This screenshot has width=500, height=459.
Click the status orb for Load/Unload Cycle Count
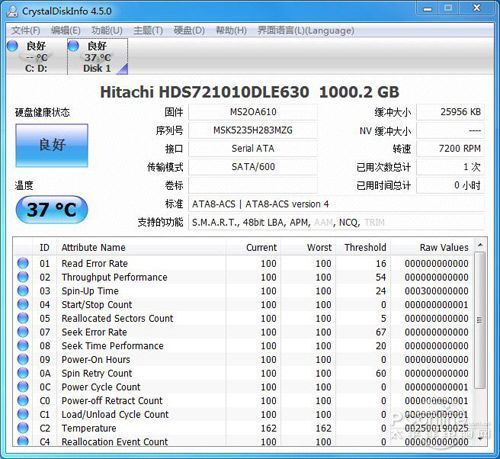click(23, 414)
